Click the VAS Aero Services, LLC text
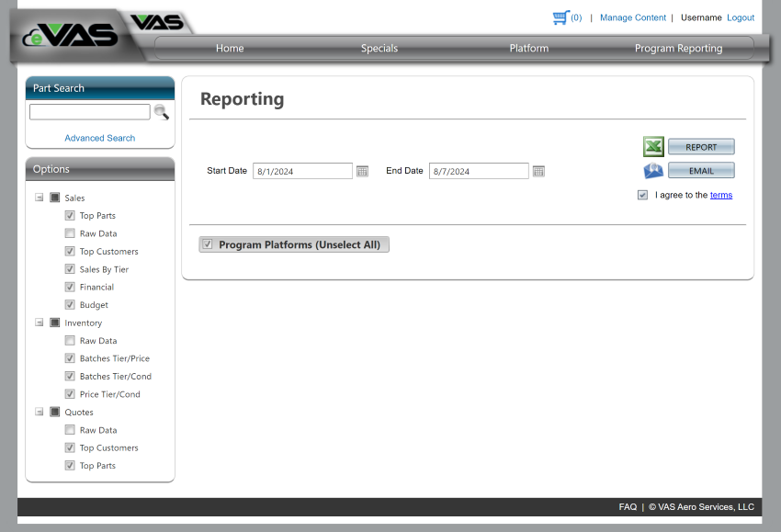This screenshot has width=781, height=532. coord(706,506)
